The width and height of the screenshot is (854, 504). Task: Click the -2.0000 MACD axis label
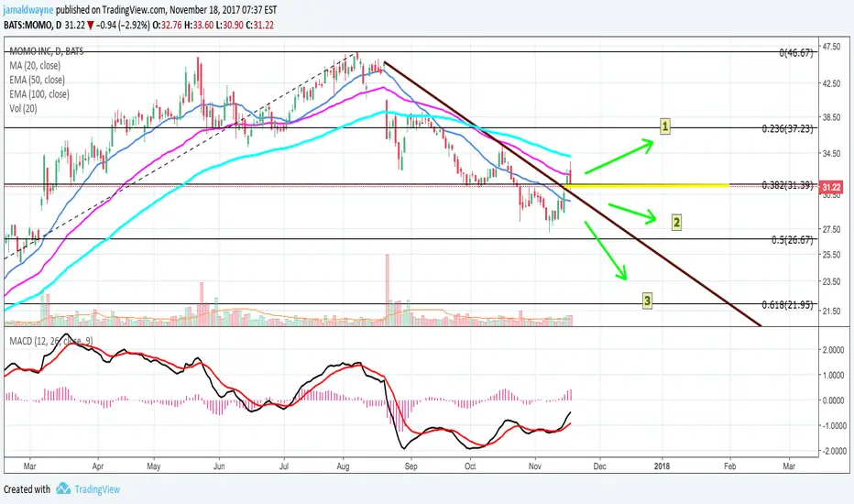(832, 451)
